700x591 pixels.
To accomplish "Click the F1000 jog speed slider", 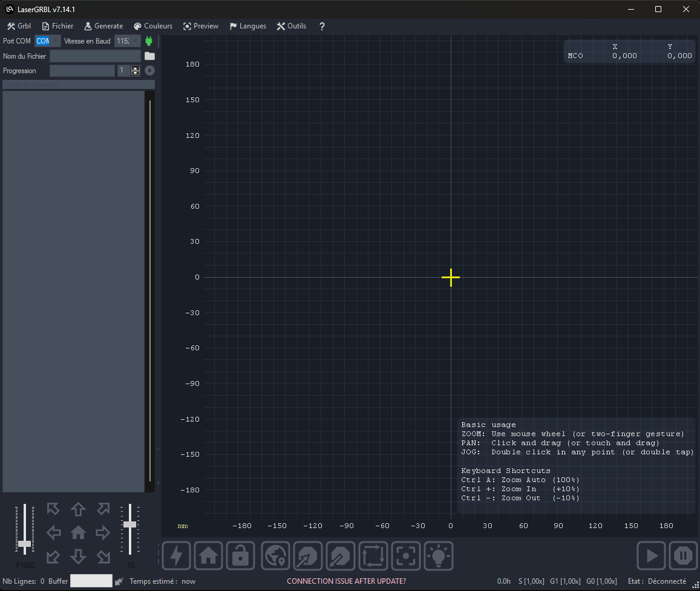I will click(x=25, y=530).
